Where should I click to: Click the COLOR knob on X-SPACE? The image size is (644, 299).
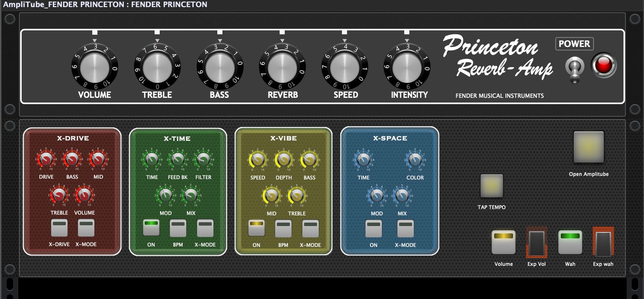tap(415, 159)
